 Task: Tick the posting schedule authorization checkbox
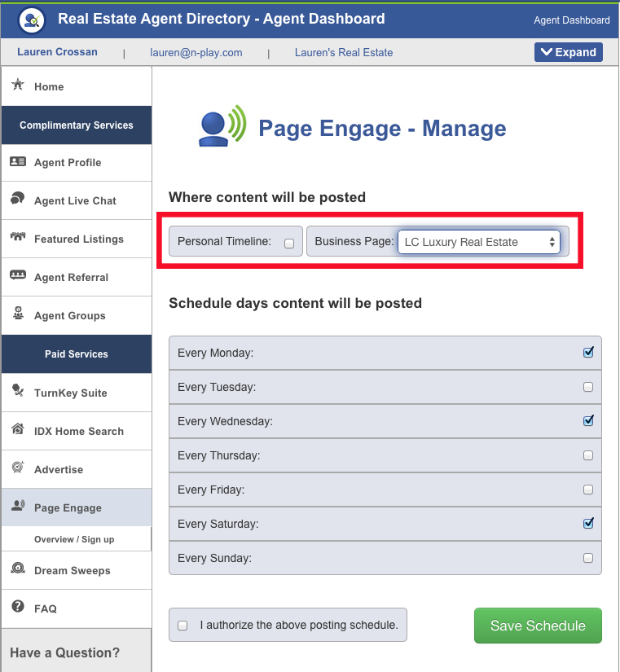[x=182, y=626]
